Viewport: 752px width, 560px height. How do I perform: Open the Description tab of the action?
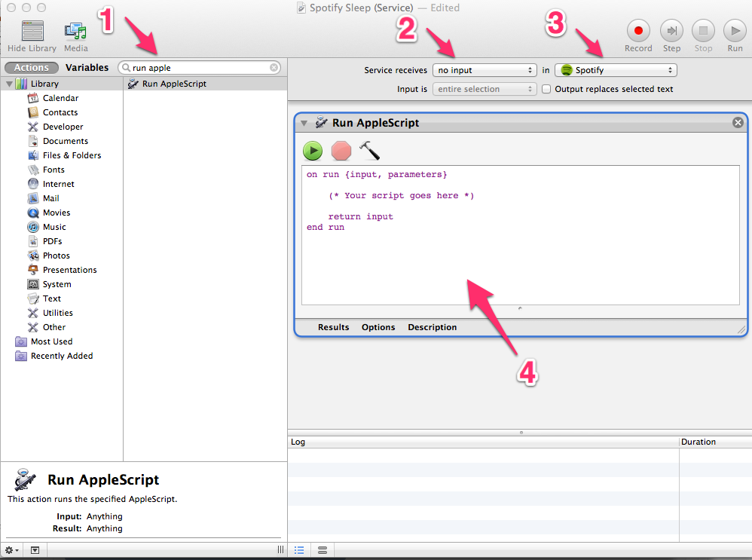[x=432, y=327]
